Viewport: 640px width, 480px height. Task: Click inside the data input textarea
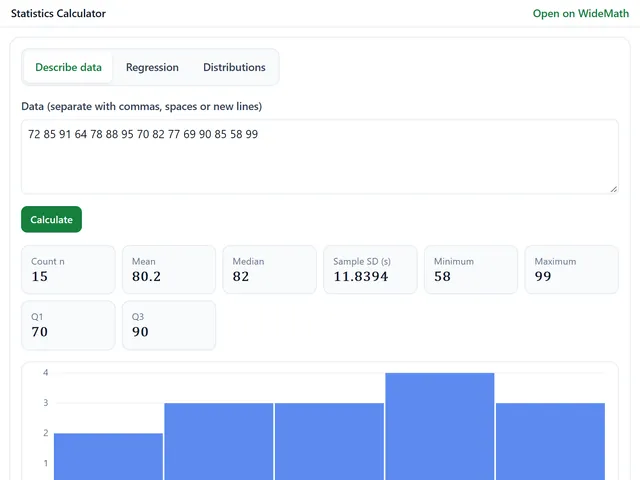click(x=320, y=157)
